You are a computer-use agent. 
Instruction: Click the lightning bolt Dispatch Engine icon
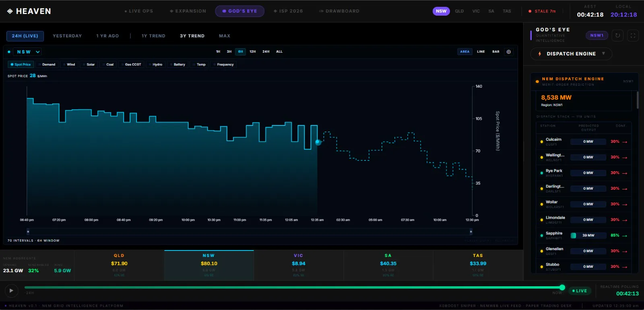pyautogui.click(x=540, y=54)
